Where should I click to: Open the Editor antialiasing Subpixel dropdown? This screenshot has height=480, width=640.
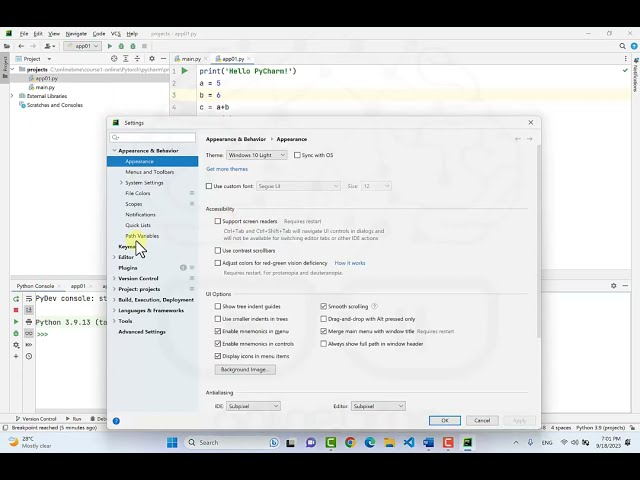pyautogui.click(x=378, y=406)
